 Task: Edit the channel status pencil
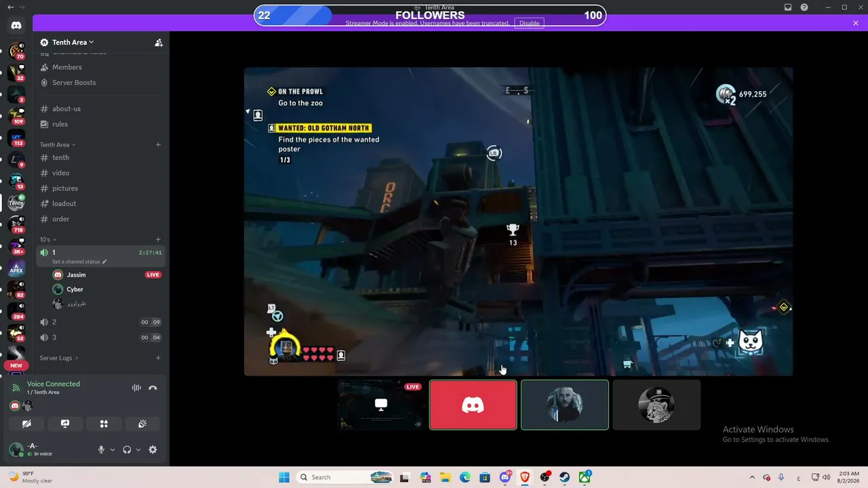coord(104,262)
